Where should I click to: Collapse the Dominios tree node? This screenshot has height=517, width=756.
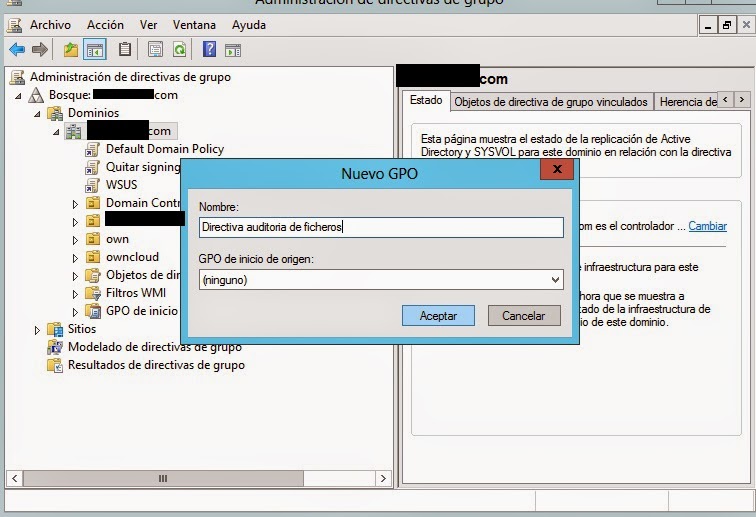click(38, 113)
